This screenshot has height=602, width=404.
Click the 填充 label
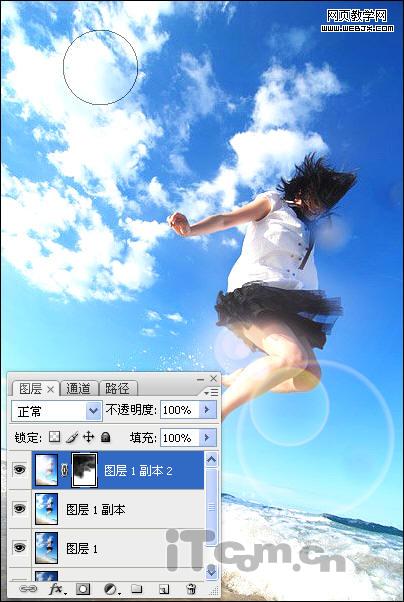[x=142, y=438]
